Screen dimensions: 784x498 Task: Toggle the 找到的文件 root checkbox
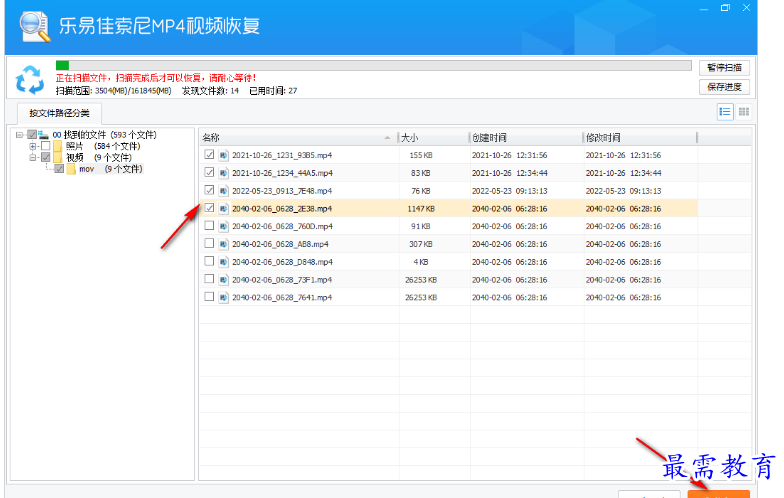coord(32,134)
